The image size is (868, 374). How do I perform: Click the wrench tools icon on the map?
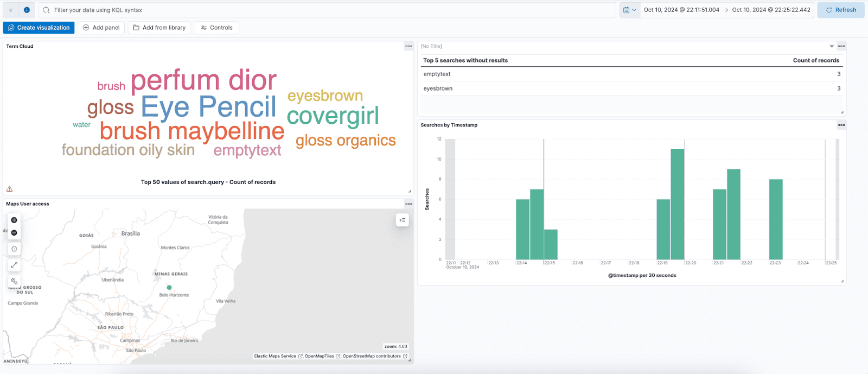click(14, 281)
